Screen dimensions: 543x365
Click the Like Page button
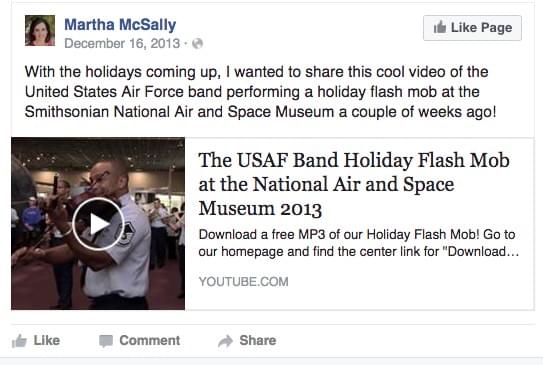472,28
